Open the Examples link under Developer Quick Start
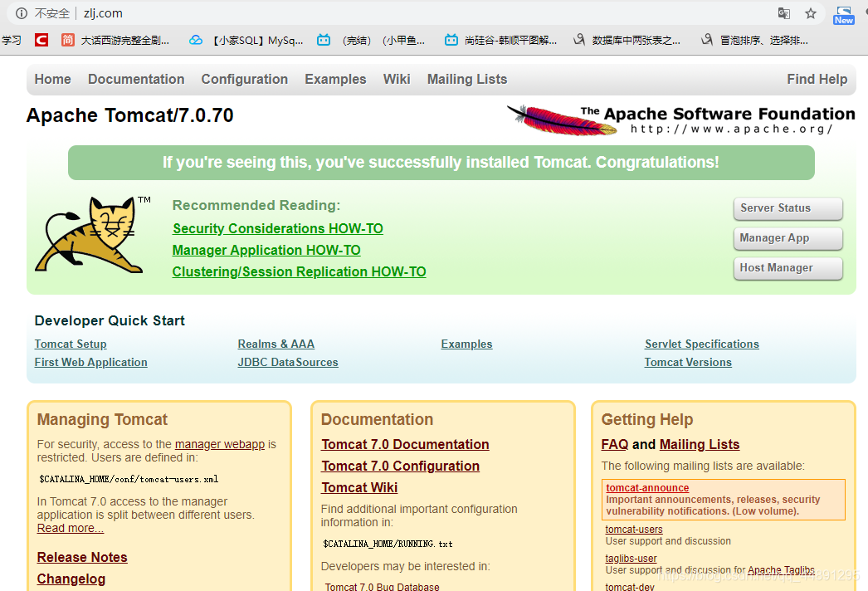 click(466, 344)
